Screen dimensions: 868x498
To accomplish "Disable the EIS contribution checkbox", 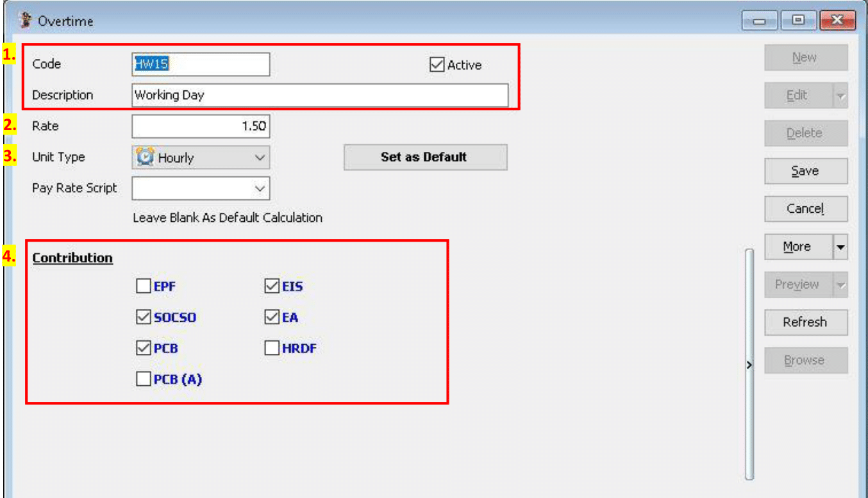I will pos(272,286).
